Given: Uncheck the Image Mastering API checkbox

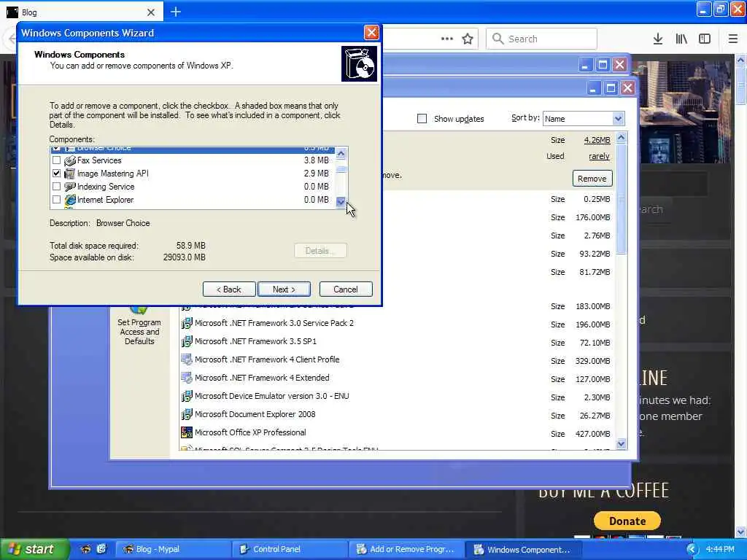Looking at the screenshot, I should pyautogui.click(x=57, y=174).
